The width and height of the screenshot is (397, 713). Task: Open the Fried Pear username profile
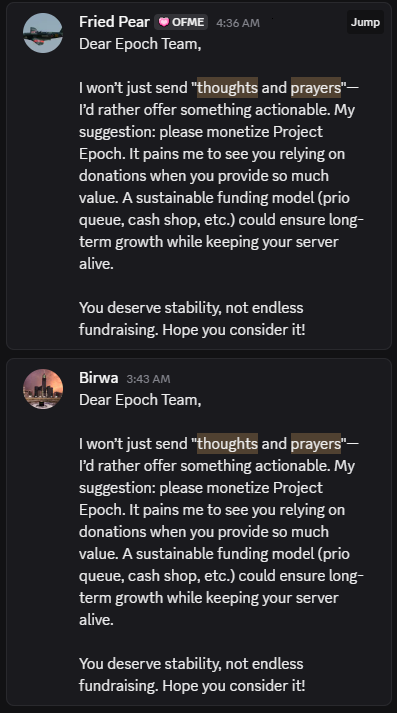click(x=114, y=22)
